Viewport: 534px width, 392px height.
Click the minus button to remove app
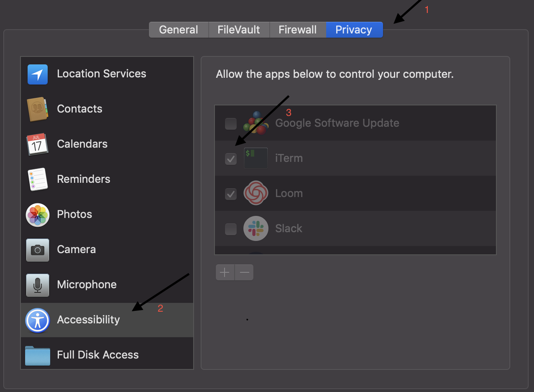click(x=244, y=272)
